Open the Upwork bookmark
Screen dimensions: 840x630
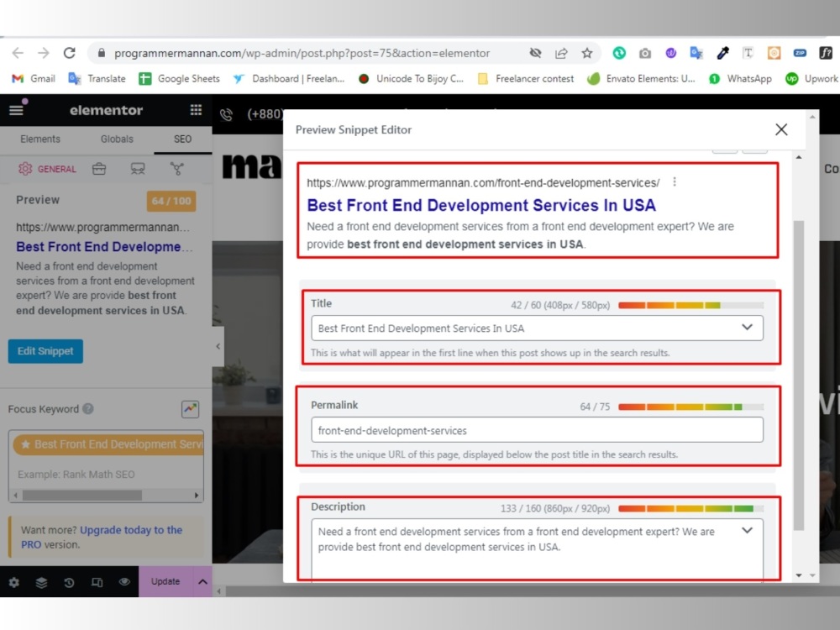(812, 79)
